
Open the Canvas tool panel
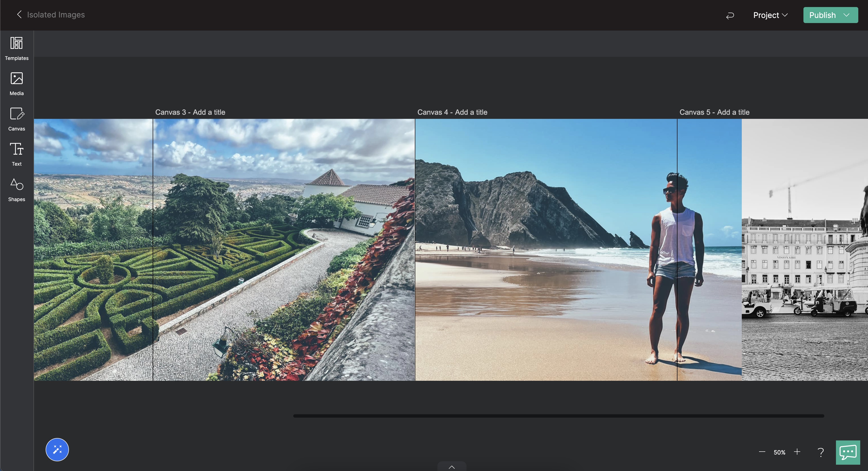coord(17,119)
